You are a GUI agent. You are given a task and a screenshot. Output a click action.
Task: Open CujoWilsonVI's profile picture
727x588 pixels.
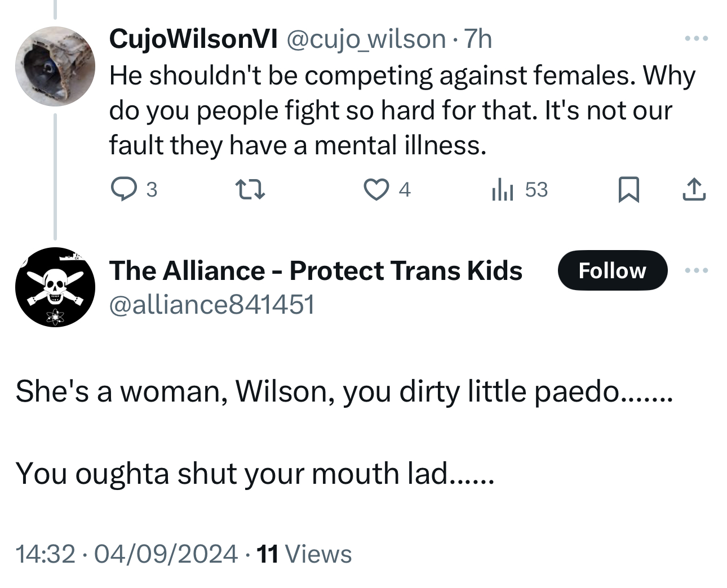coord(55,66)
